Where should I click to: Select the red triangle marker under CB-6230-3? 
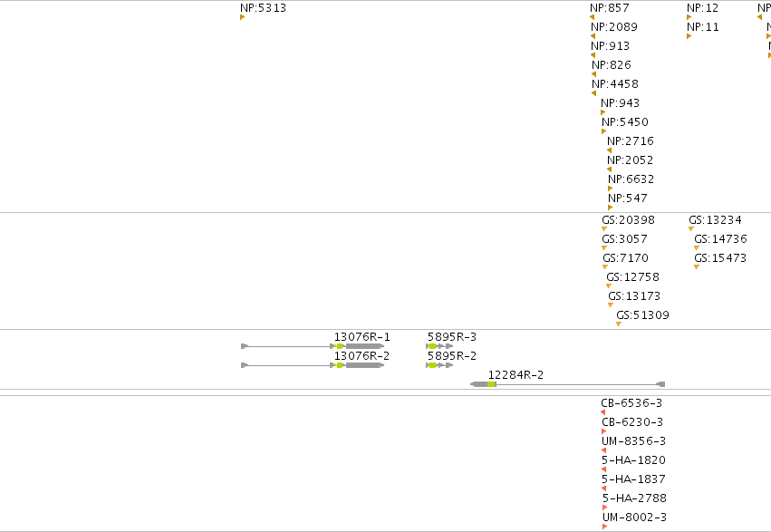click(604, 431)
